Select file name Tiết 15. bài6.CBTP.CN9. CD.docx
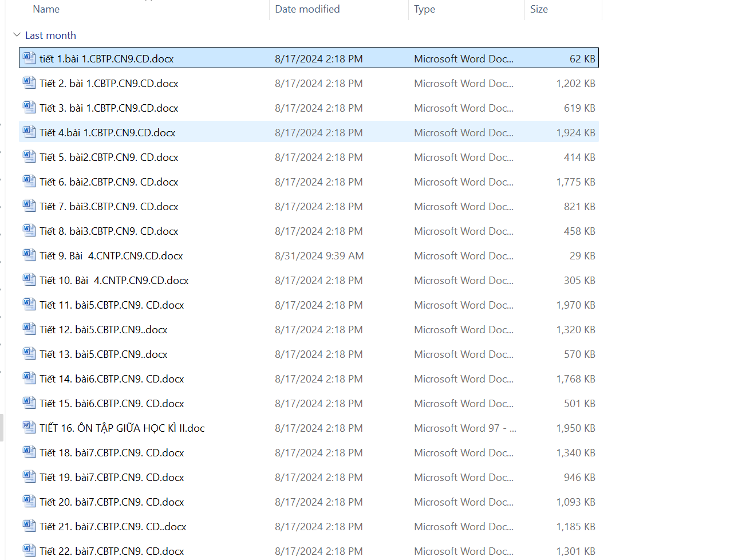This screenshot has width=738, height=560. [112, 404]
